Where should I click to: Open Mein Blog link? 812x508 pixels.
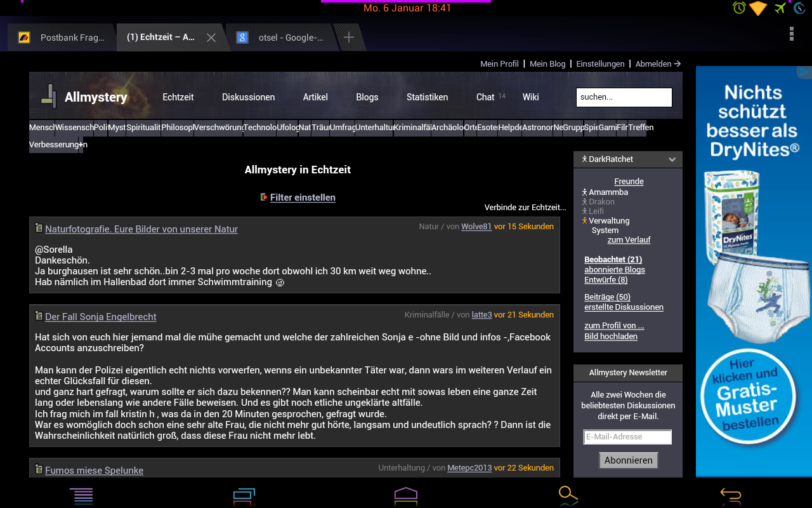point(547,63)
